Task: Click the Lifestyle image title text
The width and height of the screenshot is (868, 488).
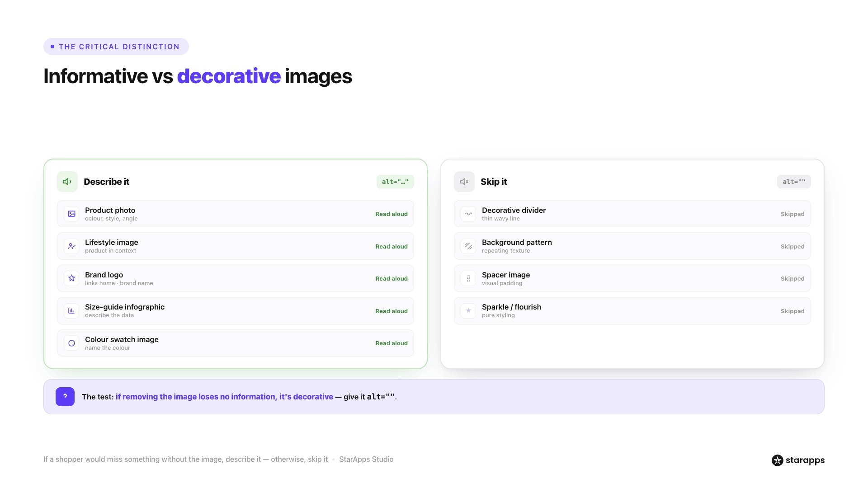Action: pos(112,242)
